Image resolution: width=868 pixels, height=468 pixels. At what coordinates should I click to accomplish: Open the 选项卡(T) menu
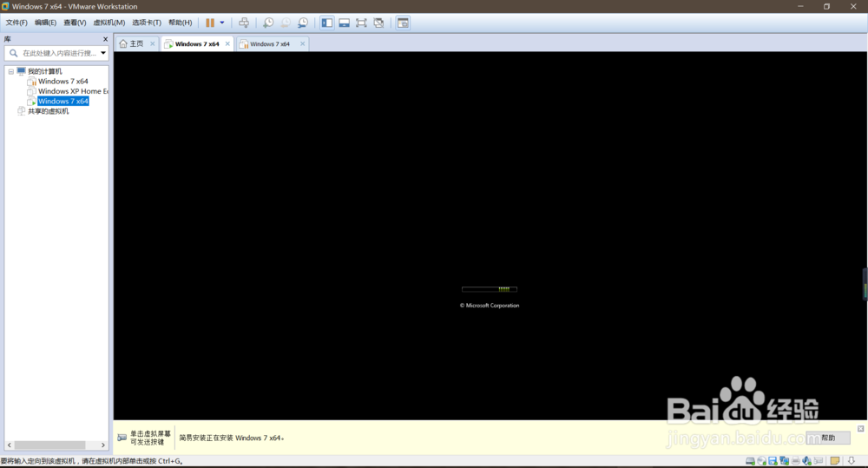point(147,23)
